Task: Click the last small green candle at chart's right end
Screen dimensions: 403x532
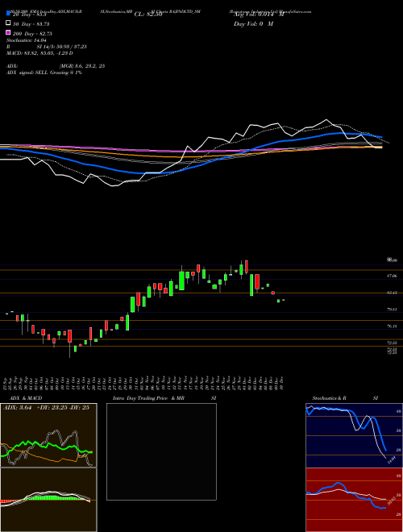Action: click(x=283, y=300)
